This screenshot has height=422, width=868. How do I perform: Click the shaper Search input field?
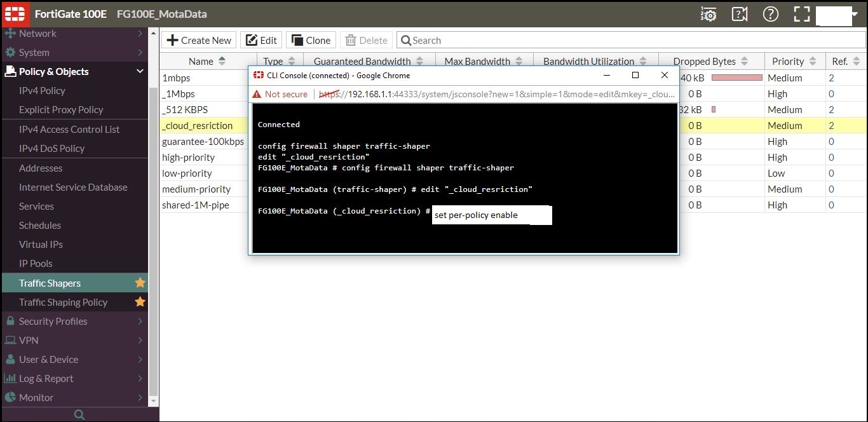click(631, 40)
